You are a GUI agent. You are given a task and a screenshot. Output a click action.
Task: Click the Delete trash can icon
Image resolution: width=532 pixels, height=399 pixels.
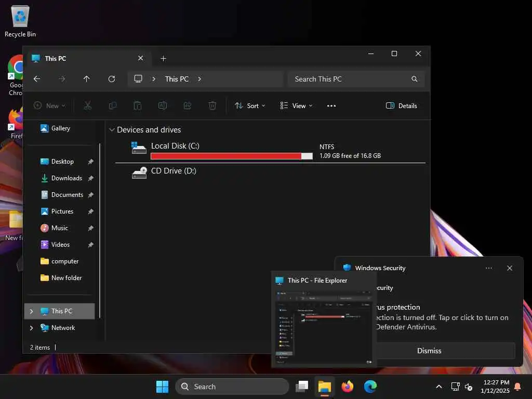click(x=212, y=105)
